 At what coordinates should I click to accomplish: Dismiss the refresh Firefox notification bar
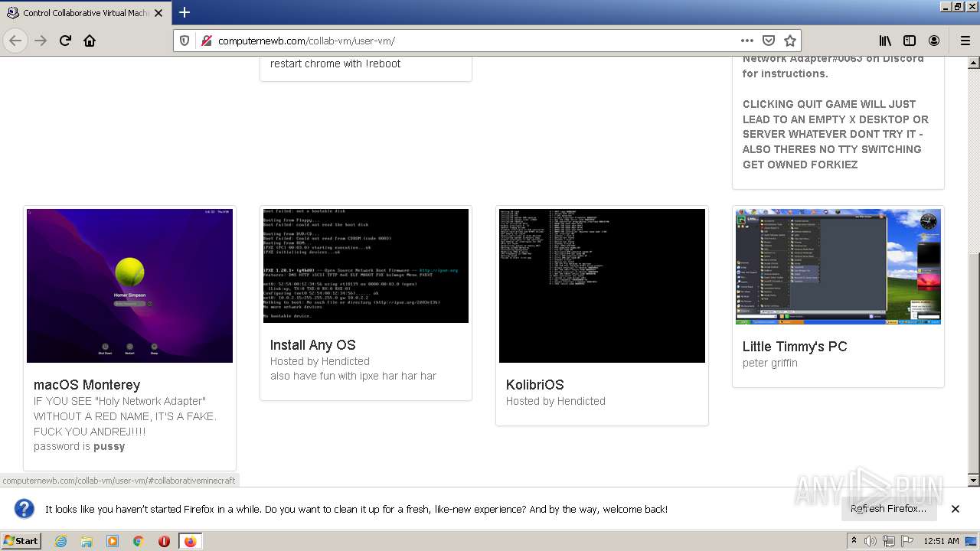(x=955, y=509)
